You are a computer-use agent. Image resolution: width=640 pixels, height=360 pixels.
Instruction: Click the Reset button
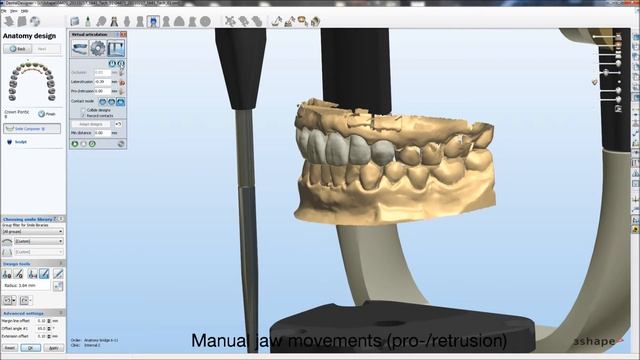pyautogui.click(x=9, y=348)
